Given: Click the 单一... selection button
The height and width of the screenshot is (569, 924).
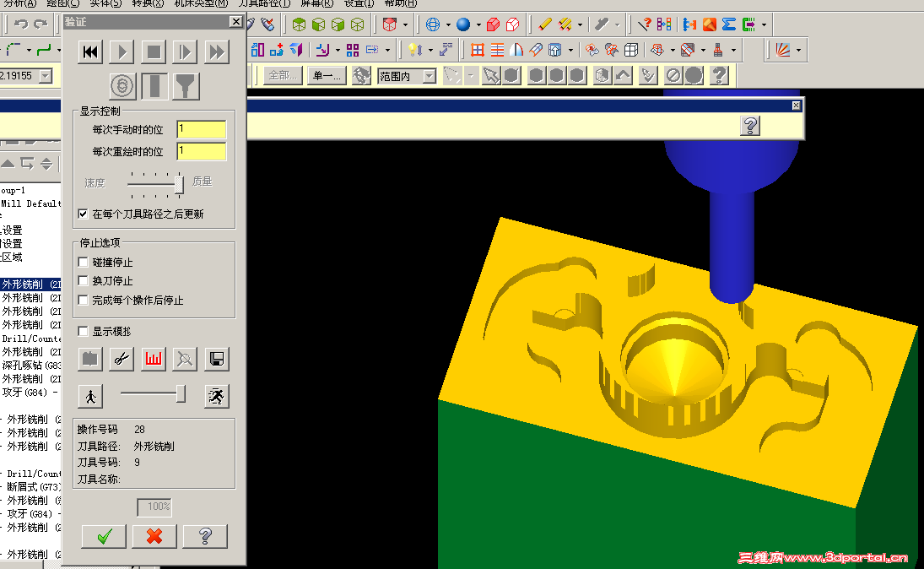Looking at the screenshot, I should (x=327, y=75).
